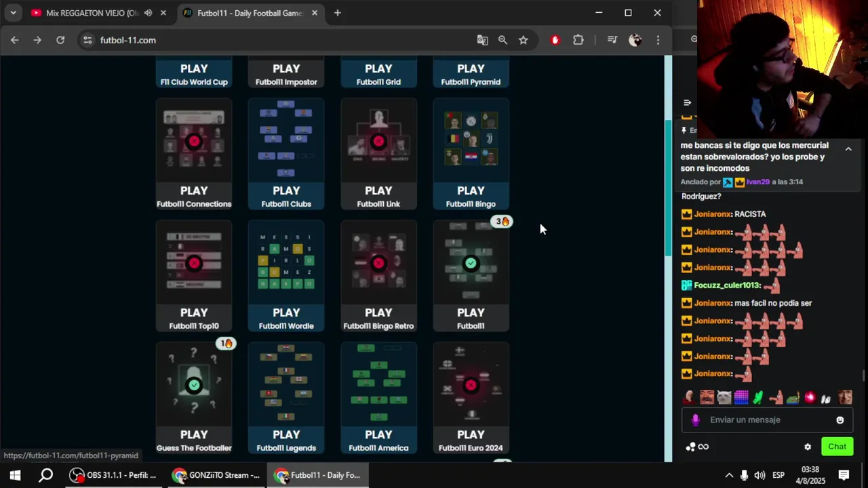Image resolution: width=868 pixels, height=488 pixels.
Task: Open the zoom magnifier icon in address bar
Action: pos(502,40)
